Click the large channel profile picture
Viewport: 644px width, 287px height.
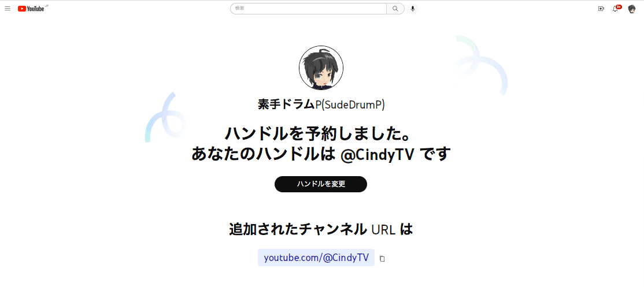coord(321,68)
